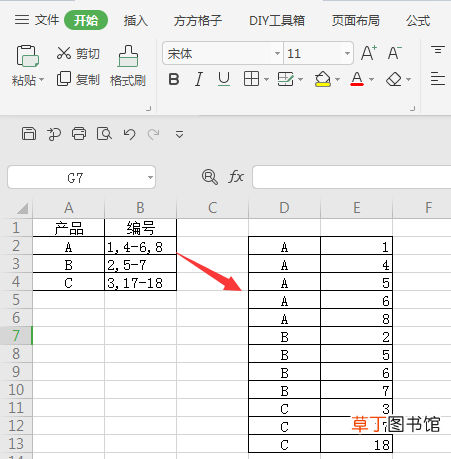Expand the font color dropdown arrow
This screenshot has width=451, height=459.
[372, 79]
